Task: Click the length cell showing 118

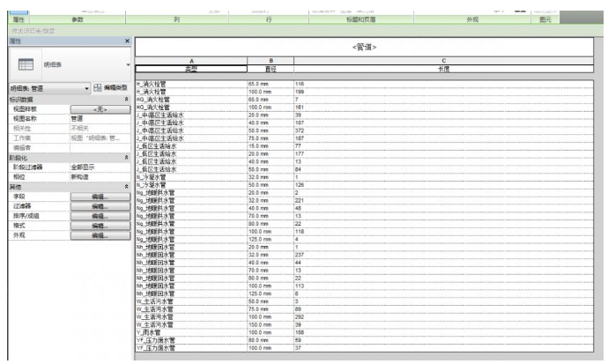Action: [443, 232]
